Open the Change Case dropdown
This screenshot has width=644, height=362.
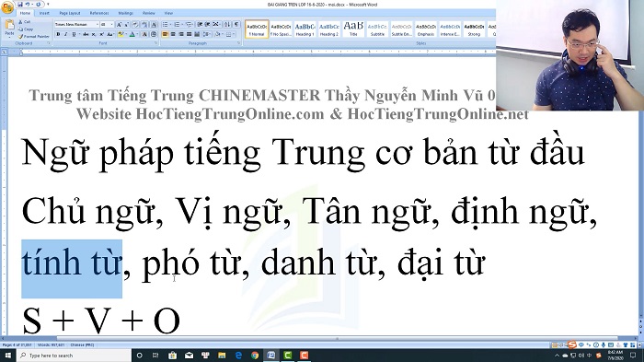[x=110, y=34]
